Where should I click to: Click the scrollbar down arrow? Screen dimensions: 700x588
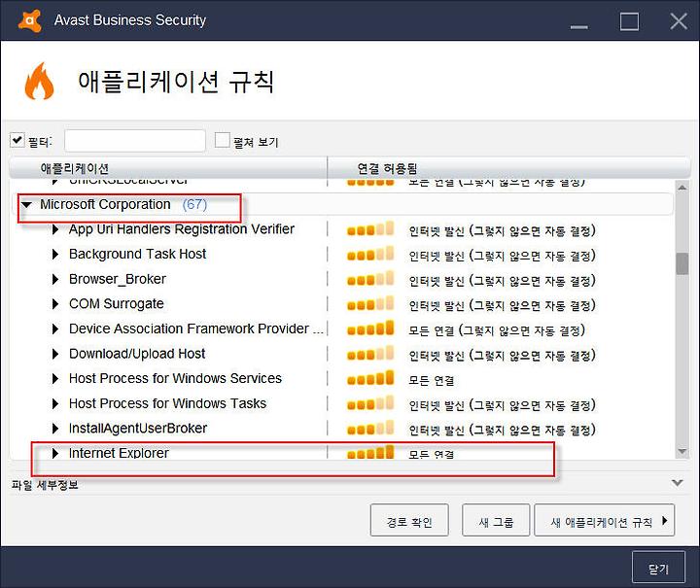(682, 452)
